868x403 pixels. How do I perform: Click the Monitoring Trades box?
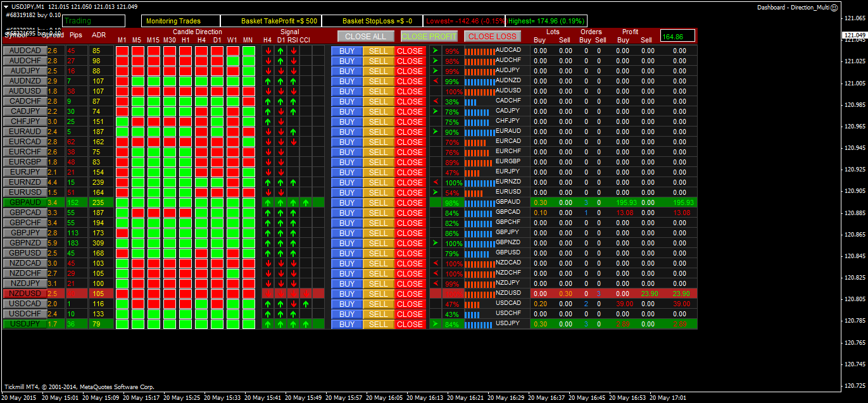pyautogui.click(x=180, y=21)
